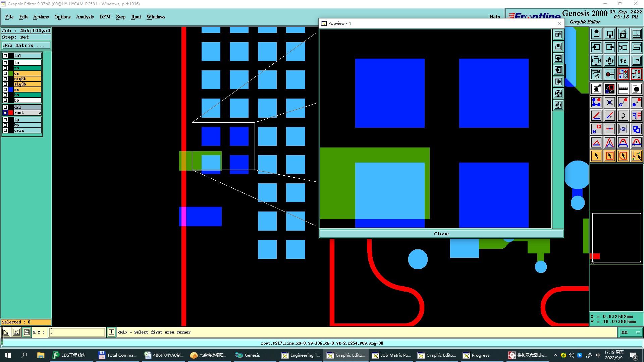This screenshot has width=644, height=362.
Task: Click the Close button in Popview
Action: 441,234
